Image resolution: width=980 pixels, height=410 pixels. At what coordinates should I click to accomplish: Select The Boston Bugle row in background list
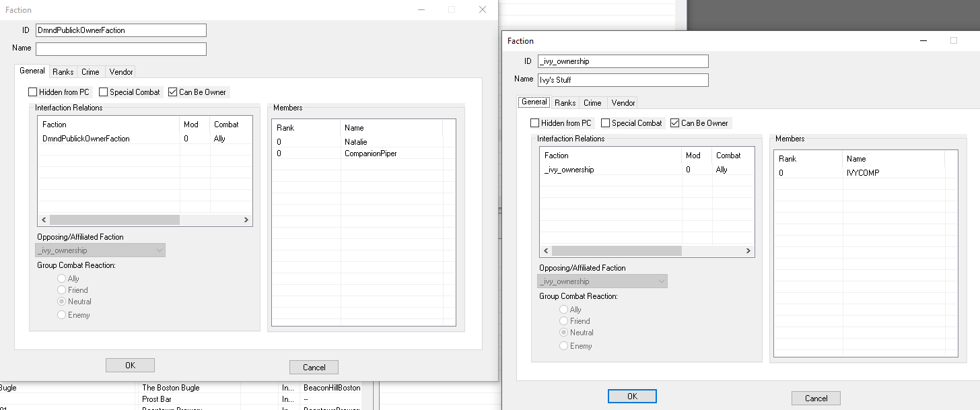coord(180,388)
